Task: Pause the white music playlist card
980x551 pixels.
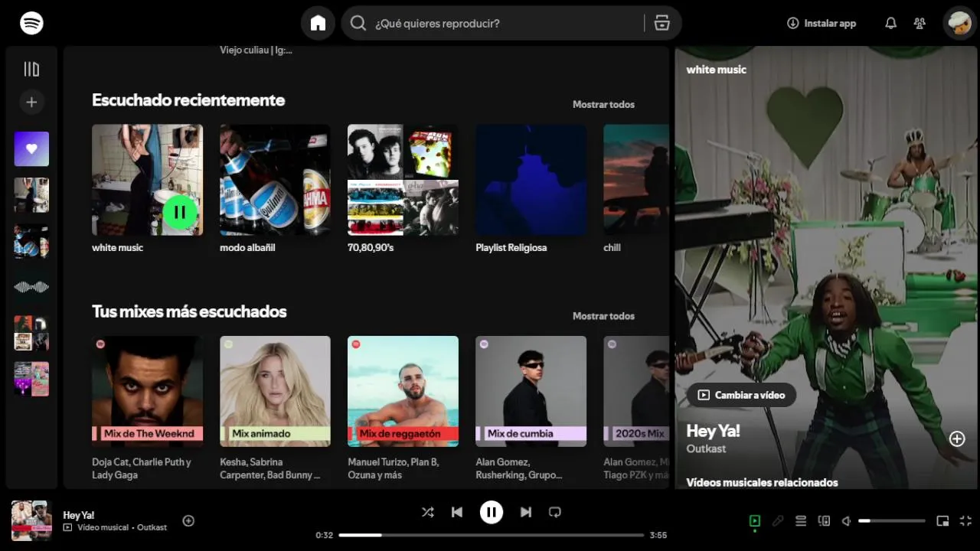Action: pyautogui.click(x=180, y=212)
